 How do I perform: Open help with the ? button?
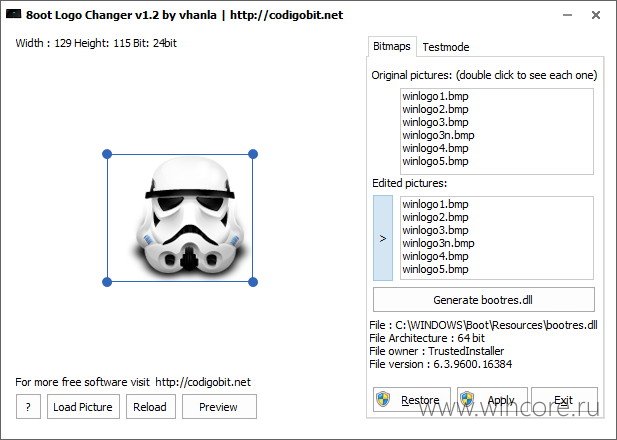[28, 407]
